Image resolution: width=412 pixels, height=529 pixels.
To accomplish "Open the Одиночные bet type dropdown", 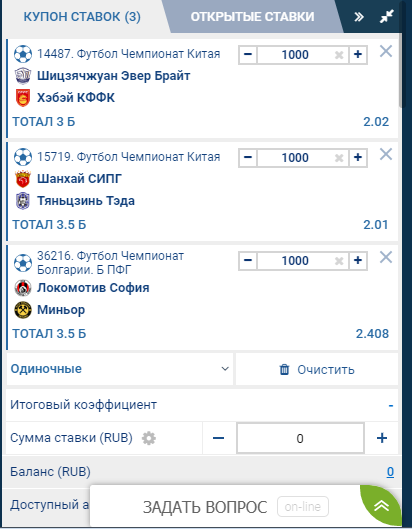I will (x=120, y=369).
